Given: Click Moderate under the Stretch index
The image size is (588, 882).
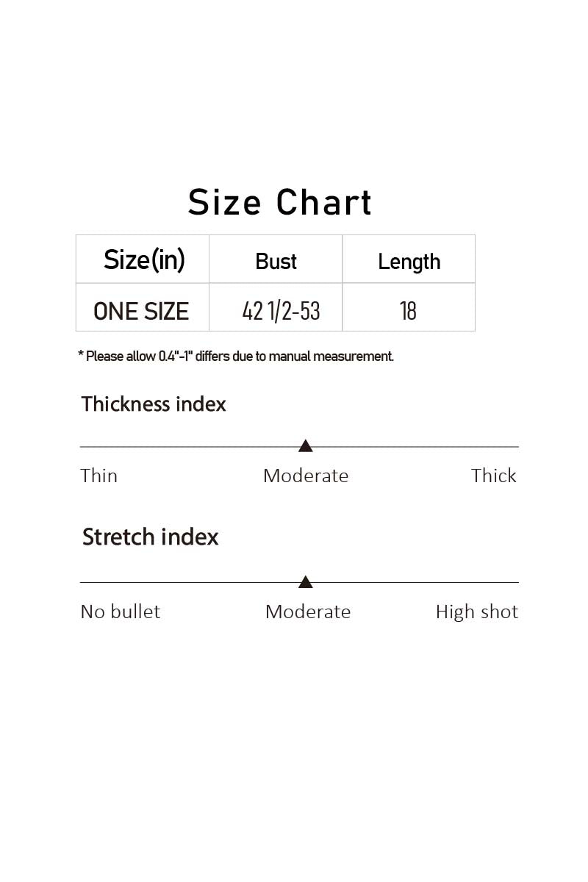Looking at the screenshot, I should 308,612.
